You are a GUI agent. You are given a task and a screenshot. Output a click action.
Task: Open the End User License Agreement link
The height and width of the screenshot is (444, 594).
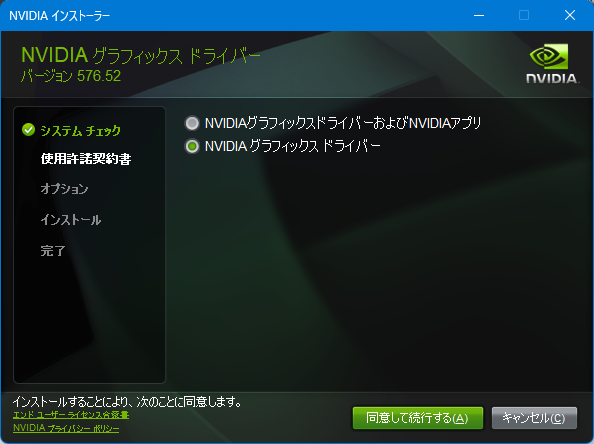click(71, 415)
